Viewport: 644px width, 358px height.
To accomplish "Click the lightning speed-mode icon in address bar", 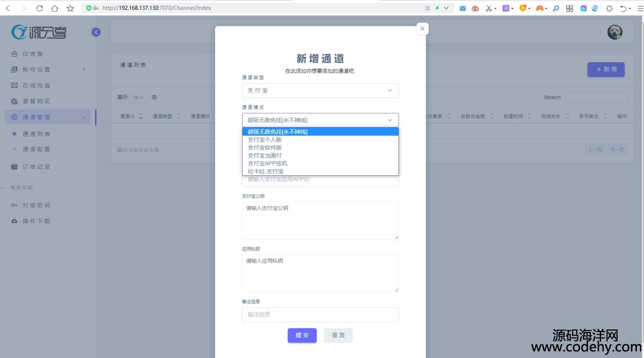I will pyautogui.click(x=437, y=8).
